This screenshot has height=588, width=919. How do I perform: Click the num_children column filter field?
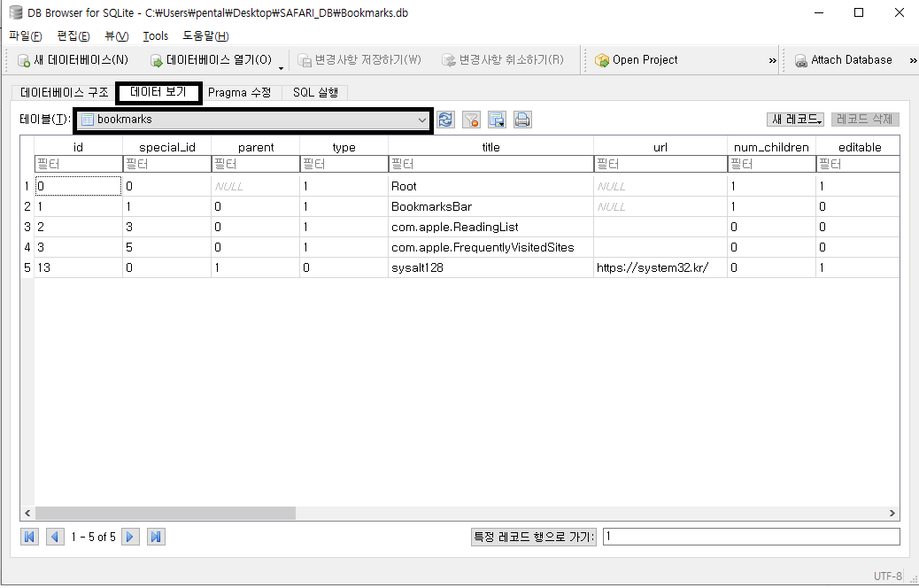(x=771, y=164)
